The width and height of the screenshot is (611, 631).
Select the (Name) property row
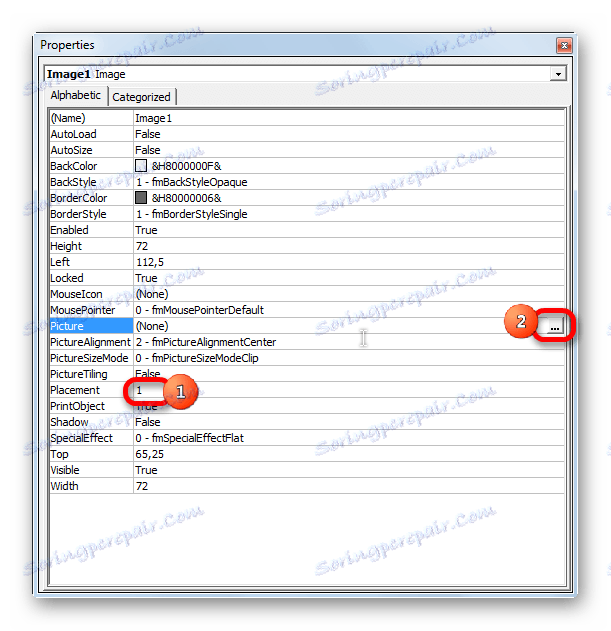tap(307, 118)
